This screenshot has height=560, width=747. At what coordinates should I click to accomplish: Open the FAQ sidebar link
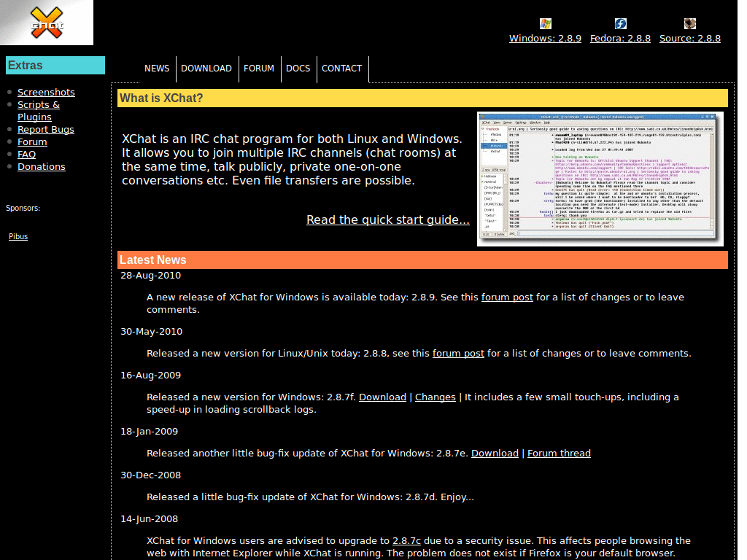(27, 154)
